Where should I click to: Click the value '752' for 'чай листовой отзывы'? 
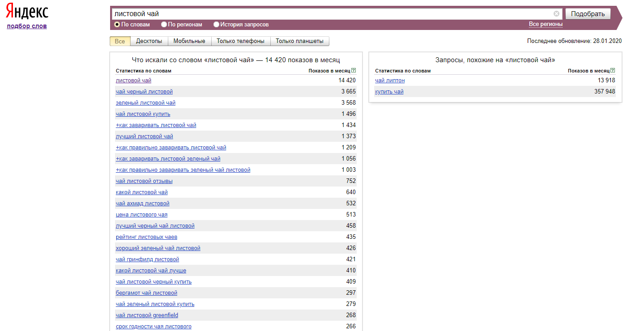click(x=351, y=181)
